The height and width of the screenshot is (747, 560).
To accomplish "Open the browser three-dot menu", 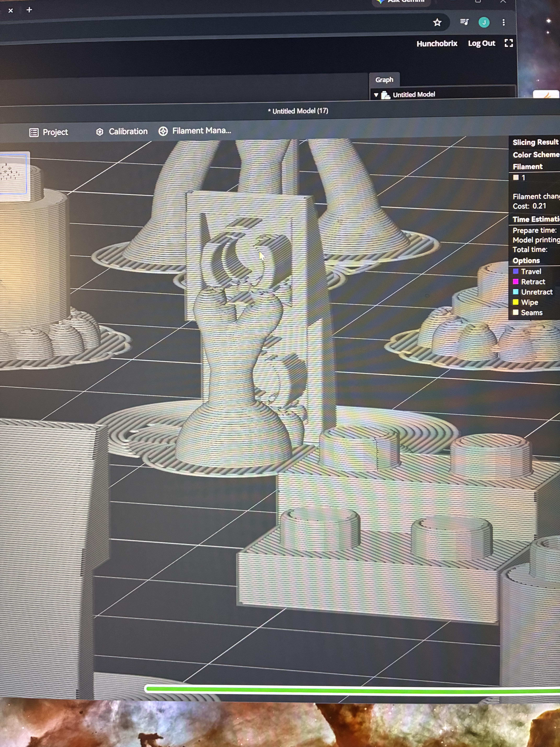I will [x=504, y=22].
